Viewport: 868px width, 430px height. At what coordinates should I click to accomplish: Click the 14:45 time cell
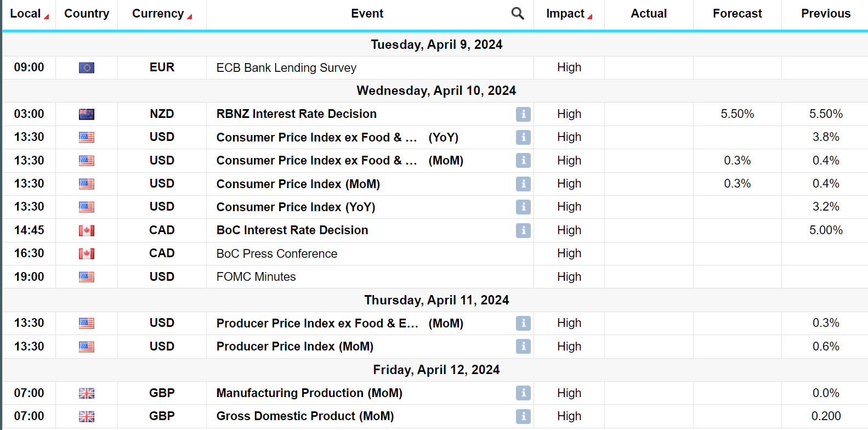pyautogui.click(x=29, y=230)
